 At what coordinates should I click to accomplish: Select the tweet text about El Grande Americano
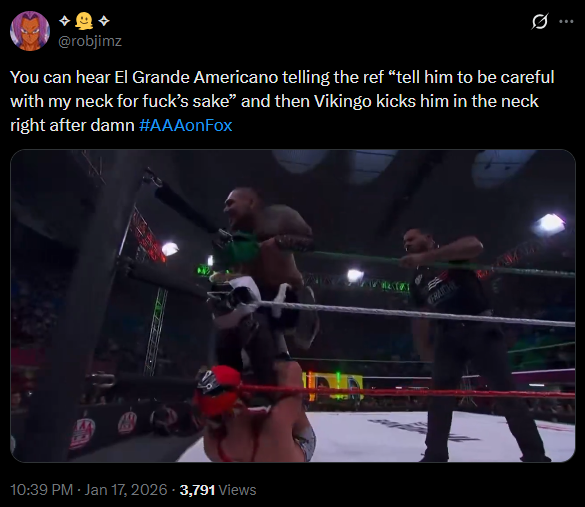[282, 101]
